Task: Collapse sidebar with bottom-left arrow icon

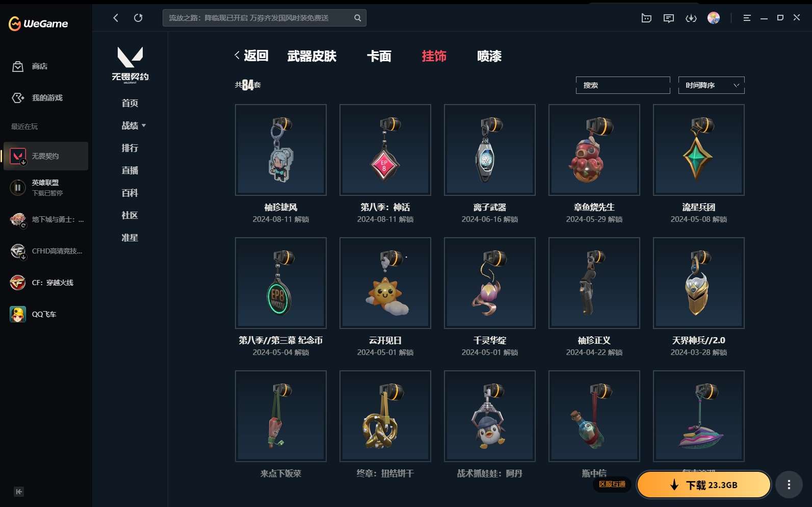Action: point(19,492)
